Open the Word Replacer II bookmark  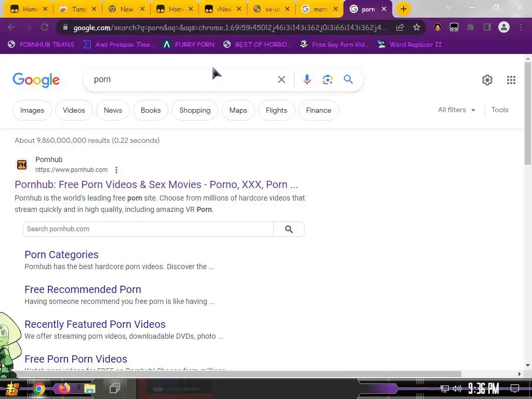pyautogui.click(x=409, y=45)
